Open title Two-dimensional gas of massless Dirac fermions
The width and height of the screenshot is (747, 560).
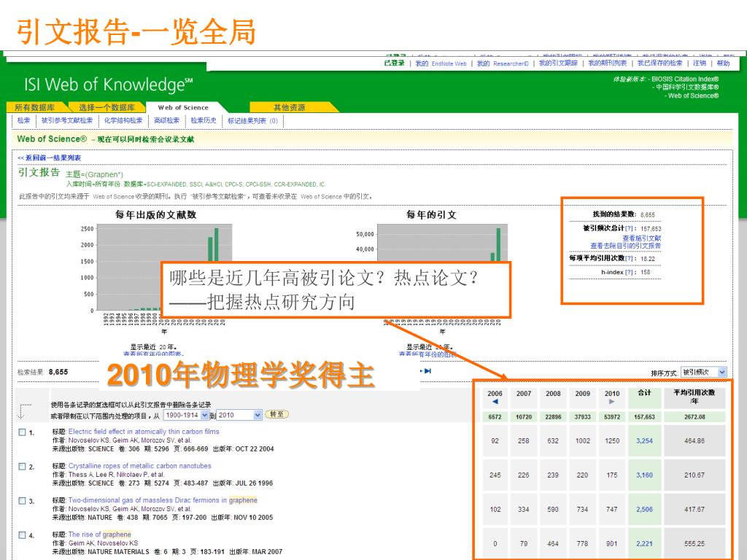point(163,500)
